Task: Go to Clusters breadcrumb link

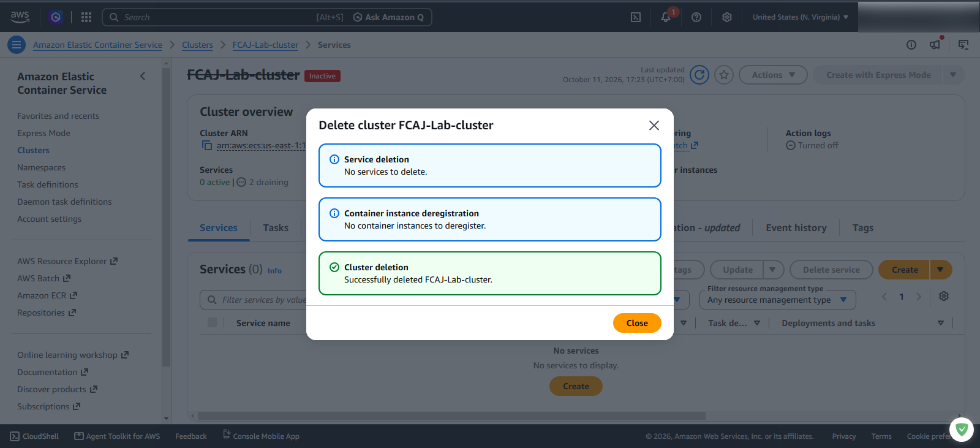Action: coord(197,45)
